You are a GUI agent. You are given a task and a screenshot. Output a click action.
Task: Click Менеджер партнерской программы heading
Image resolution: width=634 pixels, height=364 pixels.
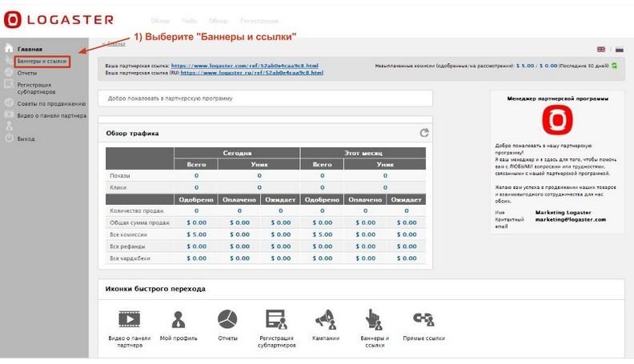point(558,98)
